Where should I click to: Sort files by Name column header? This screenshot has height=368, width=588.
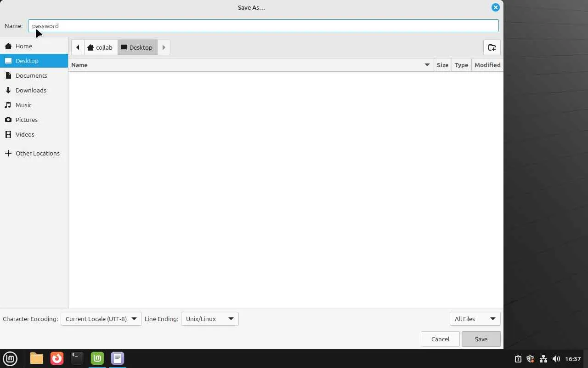click(251, 65)
